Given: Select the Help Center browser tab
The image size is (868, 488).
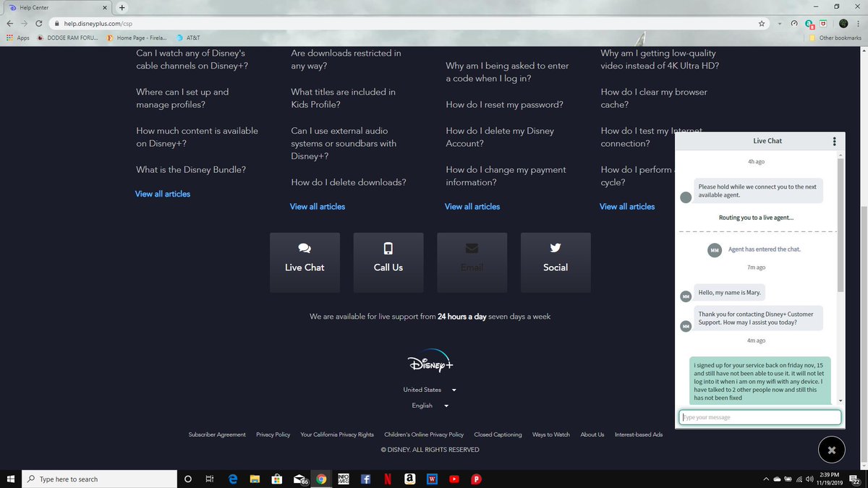Looking at the screenshot, I should click(x=58, y=7).
